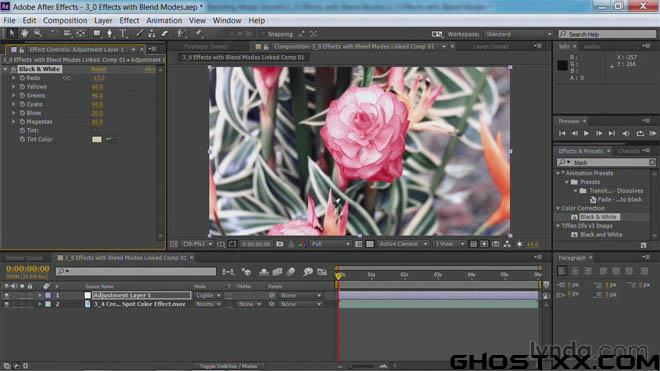The image size is (660, 371).
Task: Click the auto-keyframe brainstorm icon
Action: coord(308,272)
